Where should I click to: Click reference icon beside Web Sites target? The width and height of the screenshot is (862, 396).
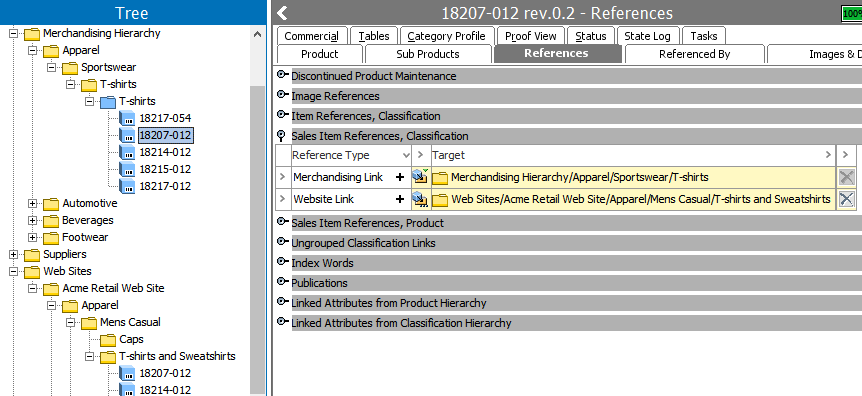point(421,199)
